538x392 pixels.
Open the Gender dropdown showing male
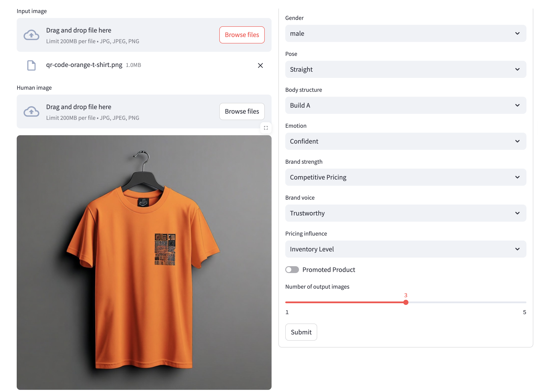click(405, 33)
